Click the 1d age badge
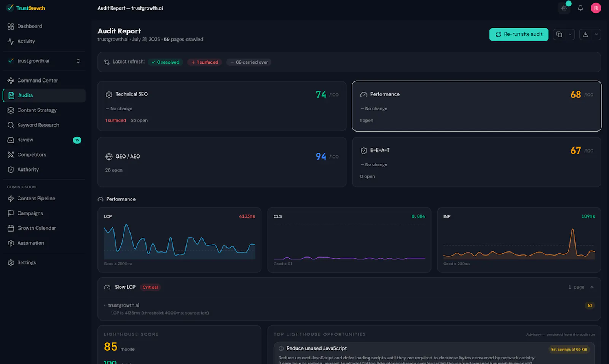The image size is (609, 364). coord(590,306)
